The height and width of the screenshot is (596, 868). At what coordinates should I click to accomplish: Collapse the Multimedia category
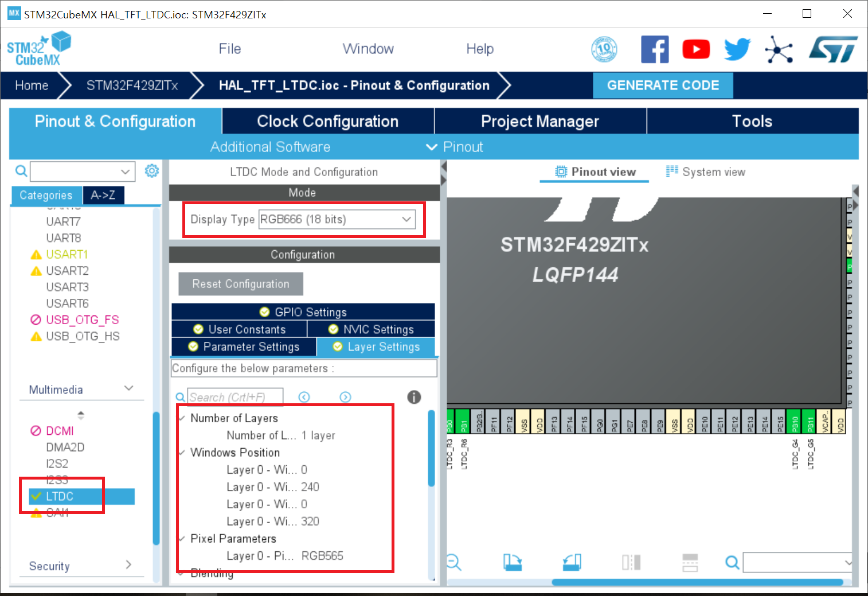(129, 388)
